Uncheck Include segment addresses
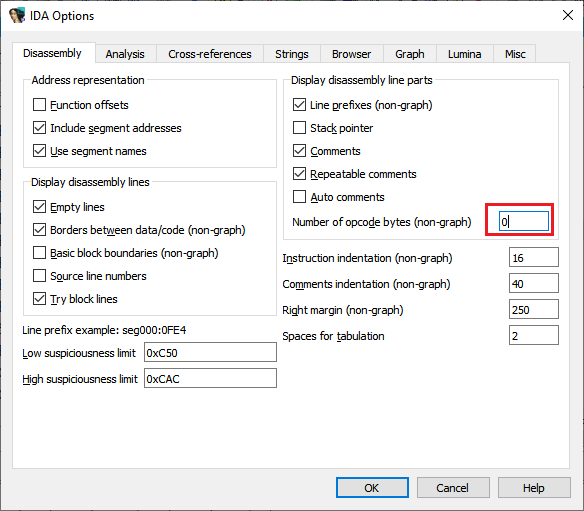 click(39, 128)
